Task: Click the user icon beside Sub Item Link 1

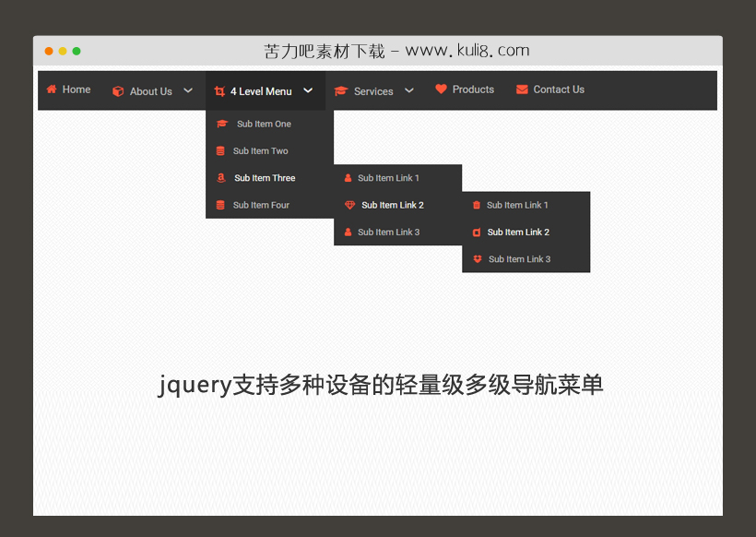Action: [x=348, y=177]
